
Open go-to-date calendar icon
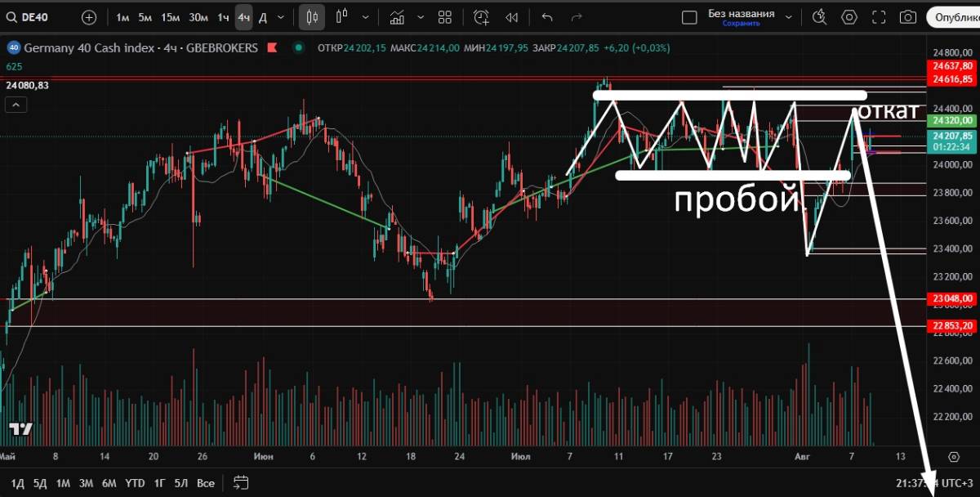click(x=240, y=482)
